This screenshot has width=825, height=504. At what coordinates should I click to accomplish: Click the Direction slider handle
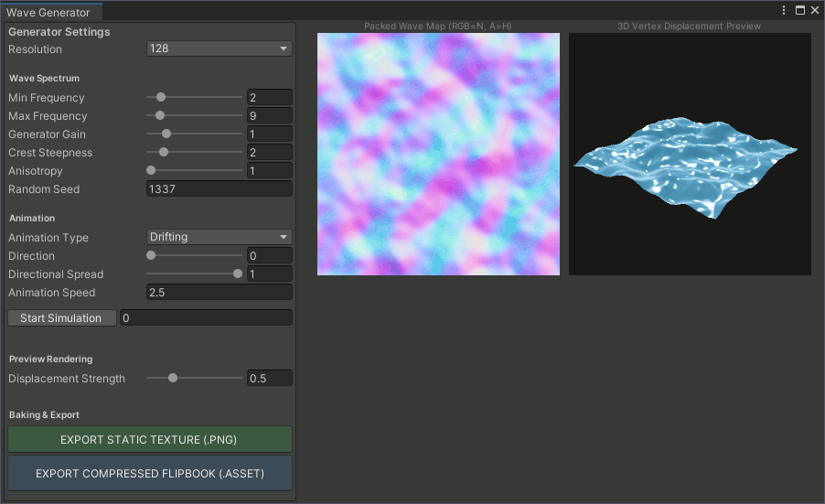(151, 256)
